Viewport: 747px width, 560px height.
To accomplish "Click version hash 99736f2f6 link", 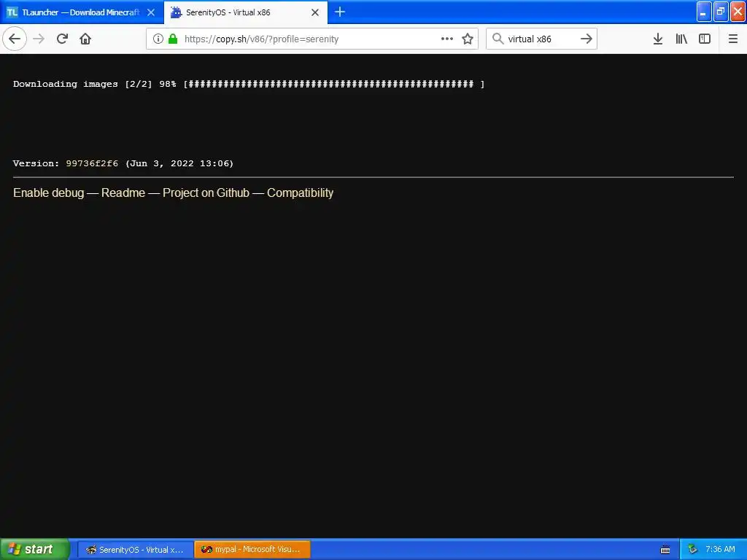I will 92,163.
